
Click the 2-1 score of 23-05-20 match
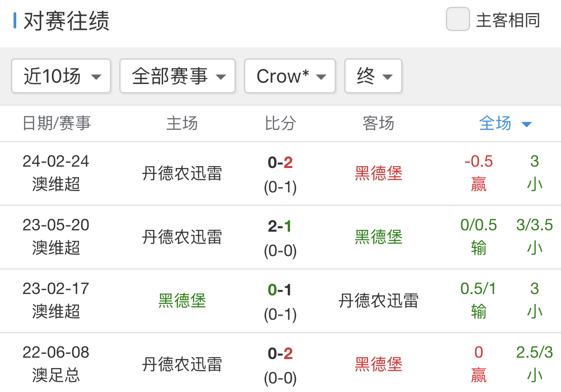[280, 226]
